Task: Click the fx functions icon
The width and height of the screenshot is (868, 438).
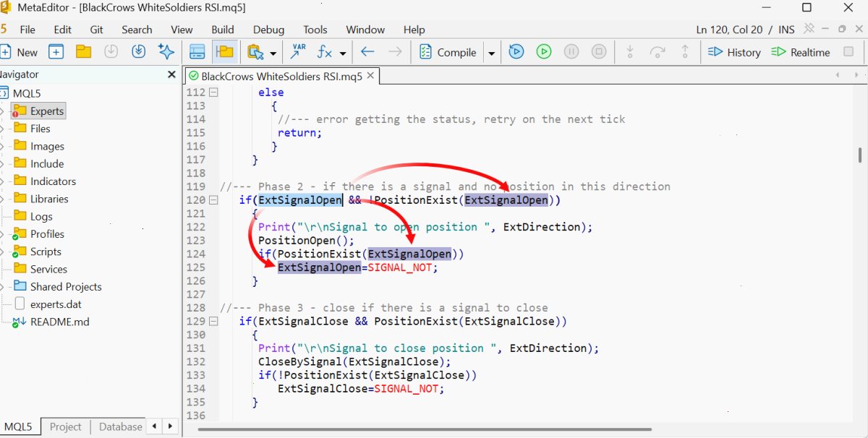Action: 325,52
